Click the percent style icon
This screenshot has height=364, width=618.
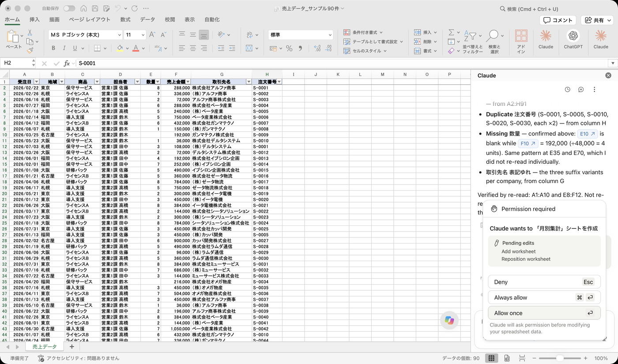pos(289,49)
